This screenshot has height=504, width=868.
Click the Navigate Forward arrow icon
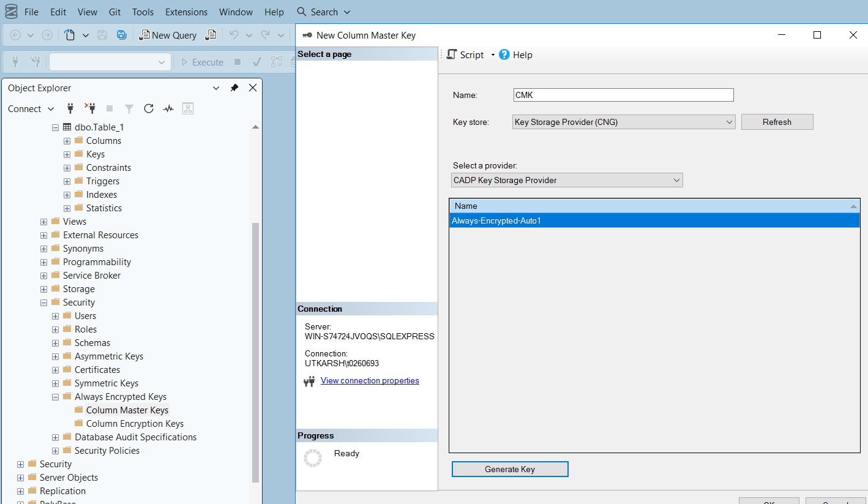[47, 35]
